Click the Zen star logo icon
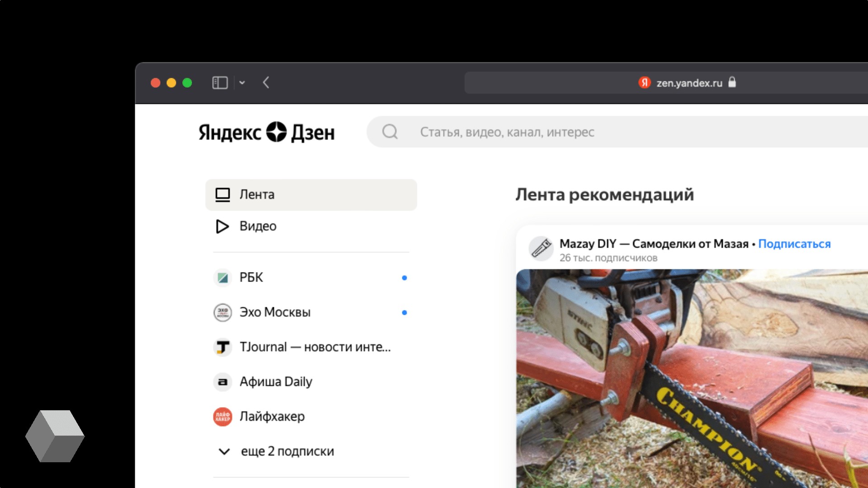The height and width of the screenshot is (488, 868). point(276,132)
